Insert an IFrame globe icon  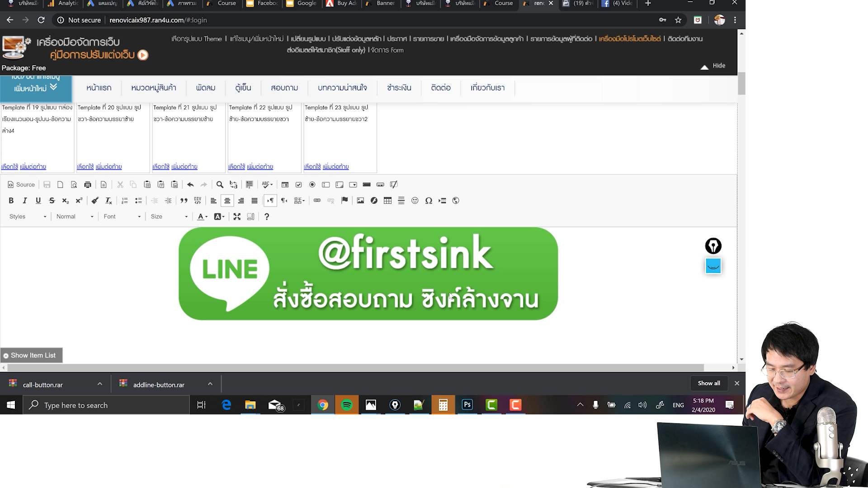coord(456,201)
